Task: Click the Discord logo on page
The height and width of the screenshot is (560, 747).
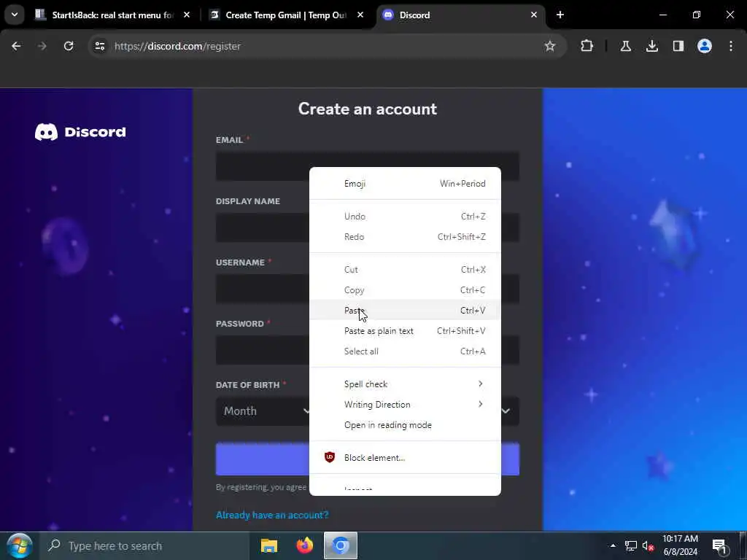Action: coord(80,132)
